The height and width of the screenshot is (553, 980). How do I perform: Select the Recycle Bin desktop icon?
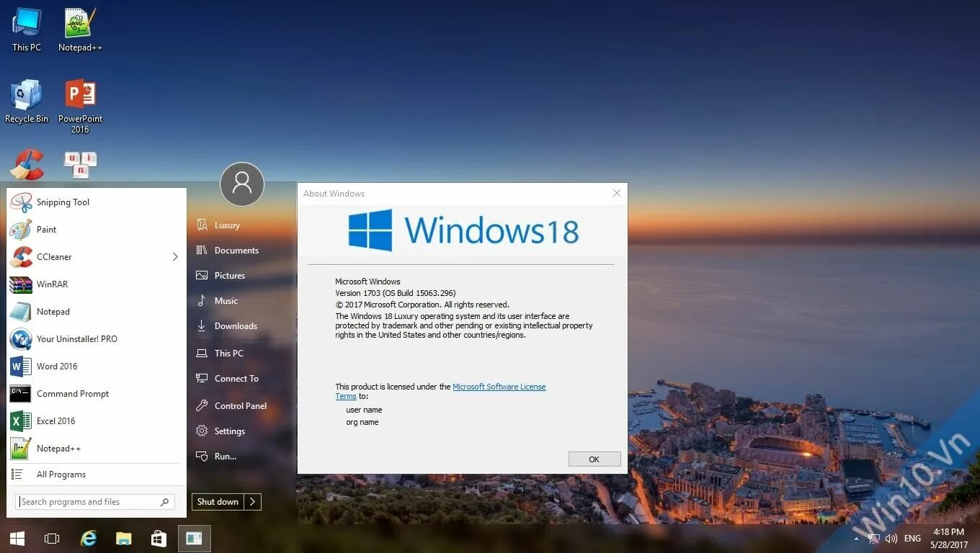[27, 101]
